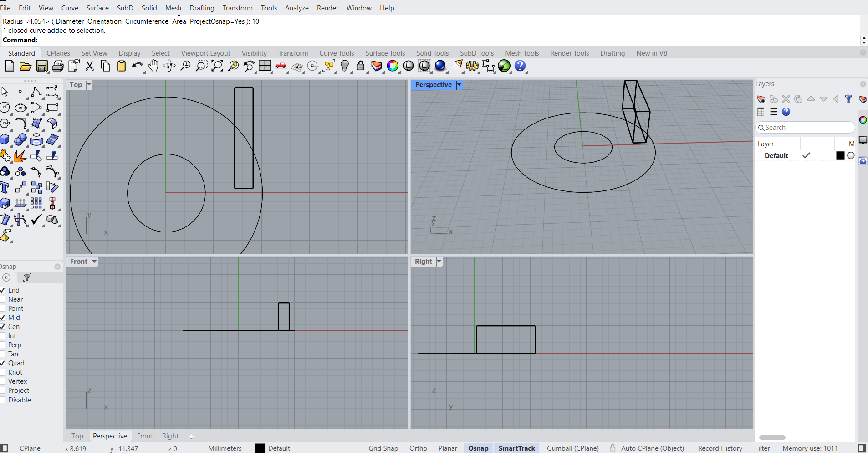Open the Front viewport dropdown arrow
The height and width of the screenshot is (453, 868).
coord(94,262)
